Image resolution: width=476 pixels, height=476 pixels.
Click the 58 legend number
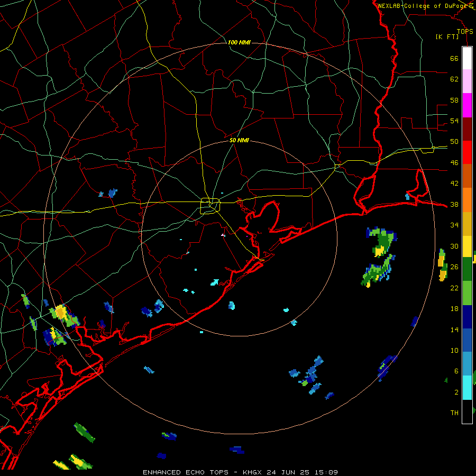click(454, 100)
